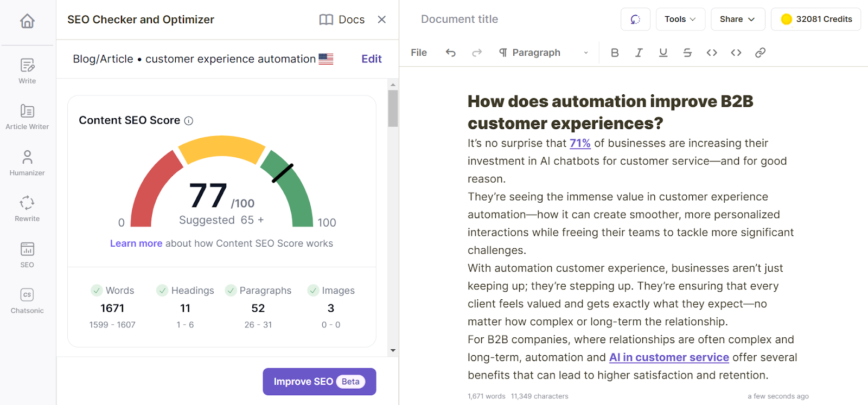Open the File menu
Image resolution: width=868 pixels, height=405 pixels.
click(x=419, y=53)
